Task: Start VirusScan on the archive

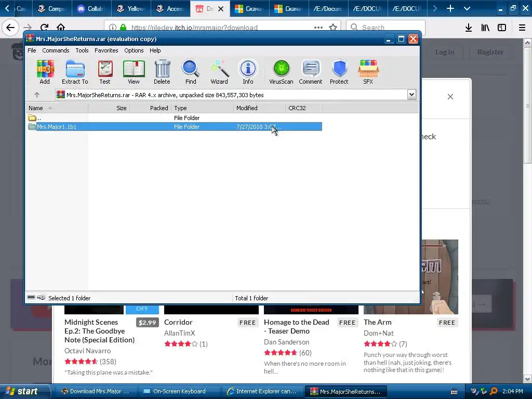Action: coord(281,72)
